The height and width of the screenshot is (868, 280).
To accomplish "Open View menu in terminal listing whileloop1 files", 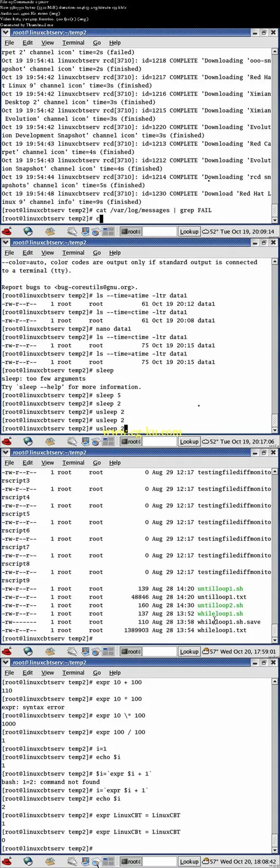I will (48, 463).
